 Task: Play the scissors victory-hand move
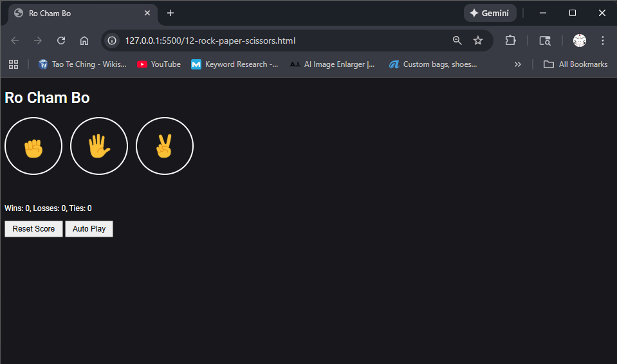click(165, 146)
